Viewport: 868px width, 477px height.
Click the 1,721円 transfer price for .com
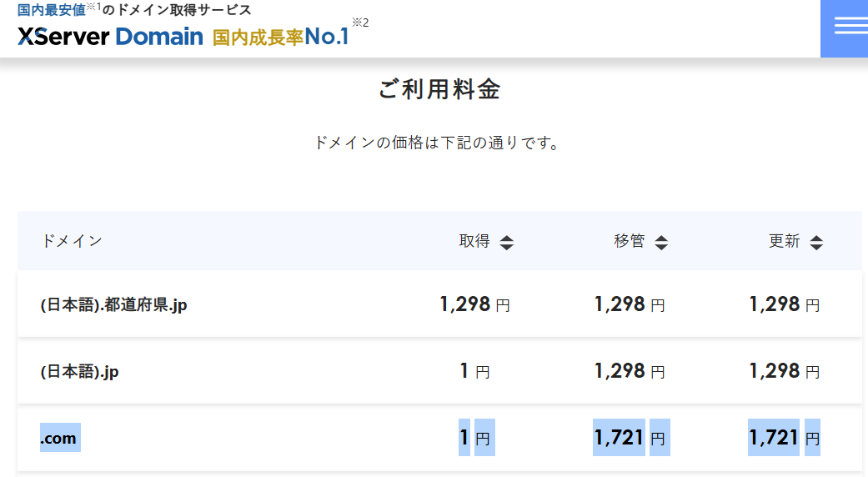[x=630, y=438]
